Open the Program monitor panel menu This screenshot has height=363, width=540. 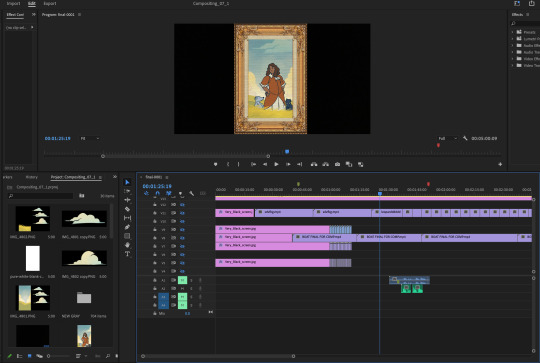(x=80, y=14)
